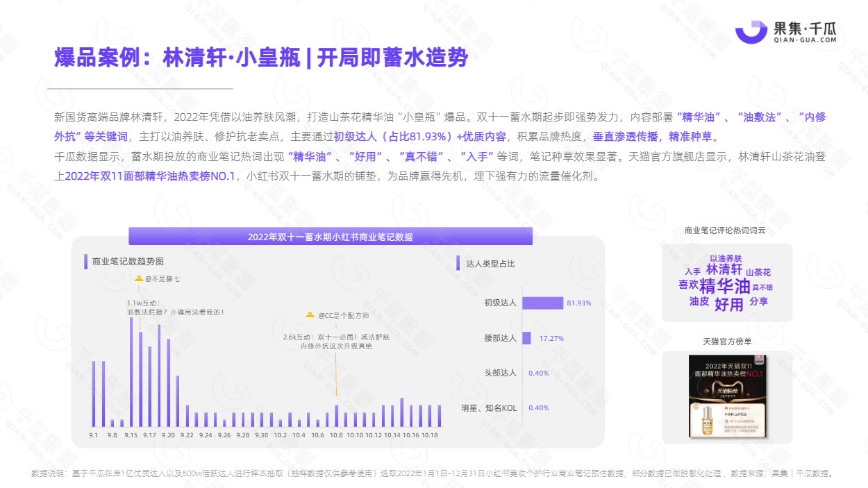Viewport: 868px width, 488px height.
Task: Click 林清轩 in the word cloud
Action: (x=724, y=269)
